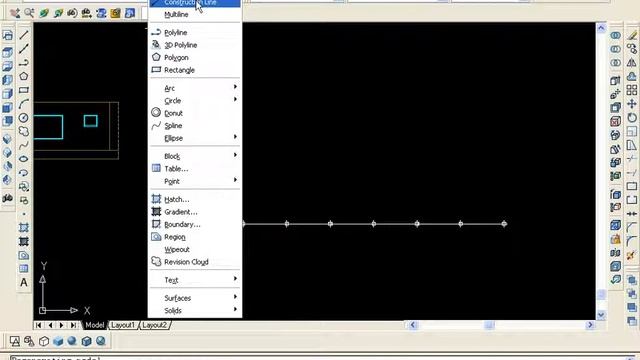
Task: Click the vertical scrollbar up arrow
Action: coord(601,28)
